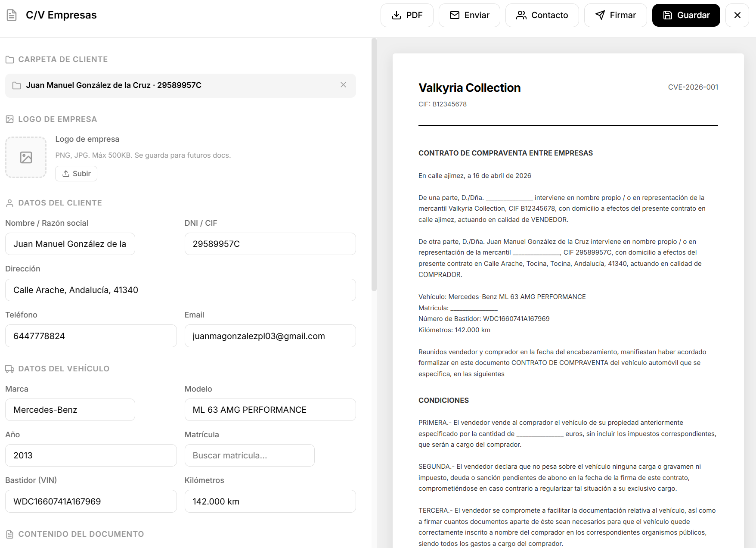Image resolution: width=756 pixels, height=548 pixels.
Task: Click the Datos del Vehículo truck icon
Action: (x=9, y=369)
